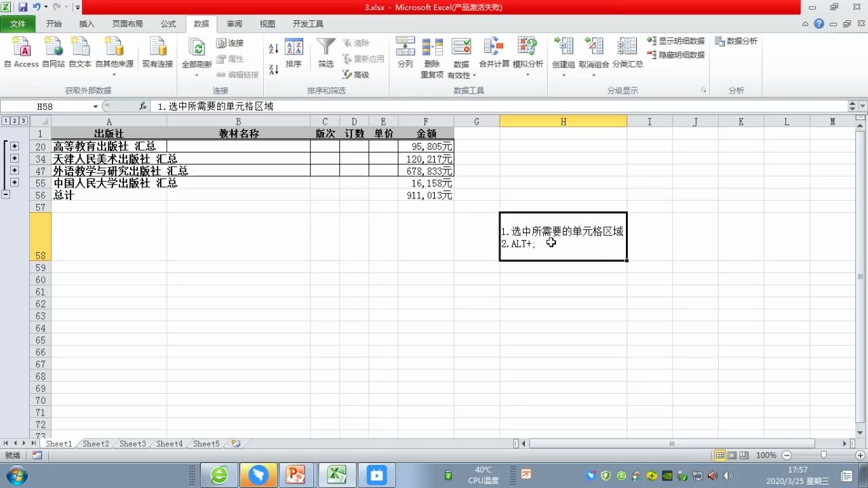This screenshot has height=488, width=868.
Task: Switch to the 页面布局 tab
Action: [x=127, y=24]
